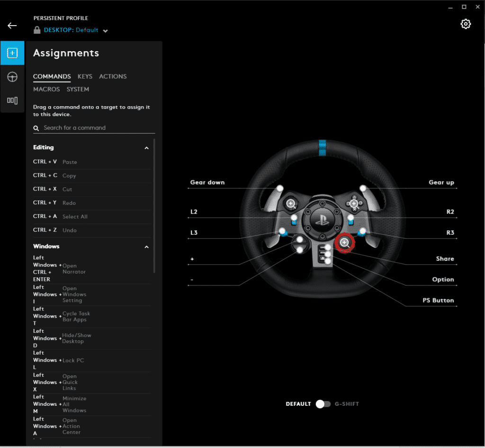
Task: Open the steering wheel sidebar icon
Action: click(x=12, y=77)
